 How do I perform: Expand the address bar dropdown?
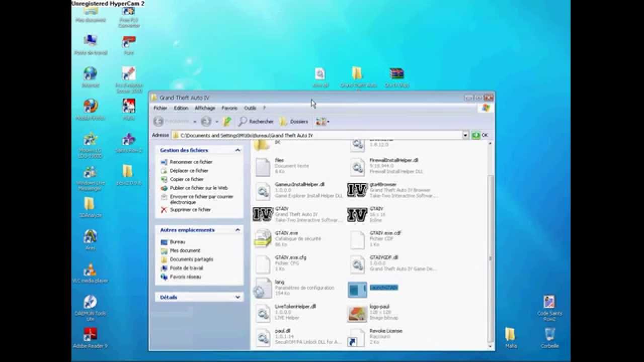pos(465,135)
